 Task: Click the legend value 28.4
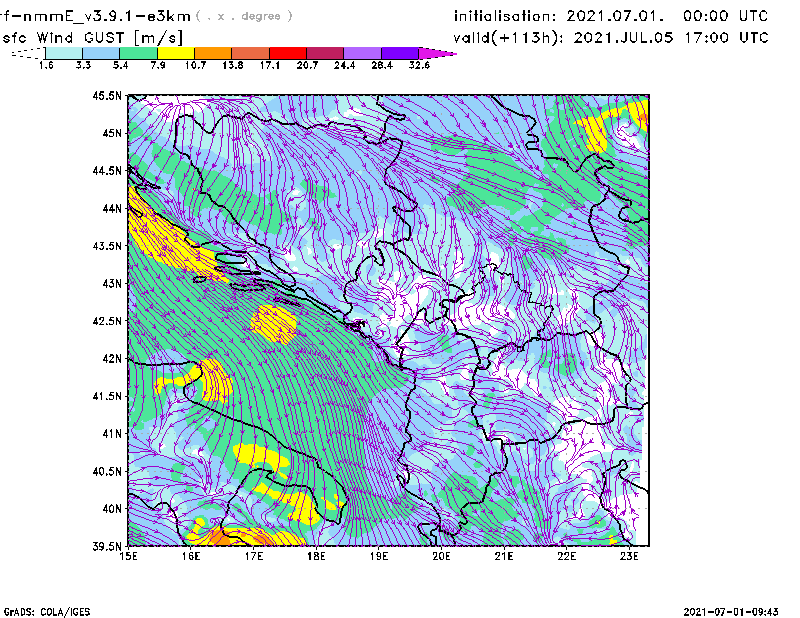[x=382, y=65]
